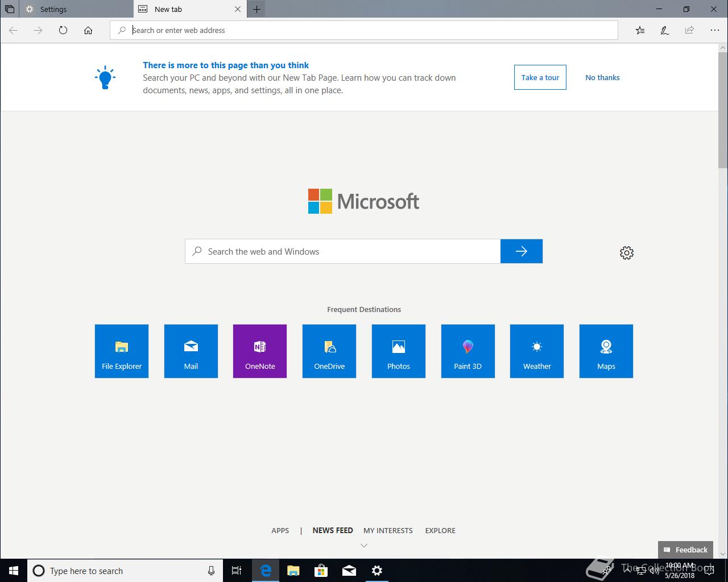The height and width of the screenshot is (582, 728).
Task: Select the NEWS FEED section
Action: pyautogui.click(x=333, y=530)
